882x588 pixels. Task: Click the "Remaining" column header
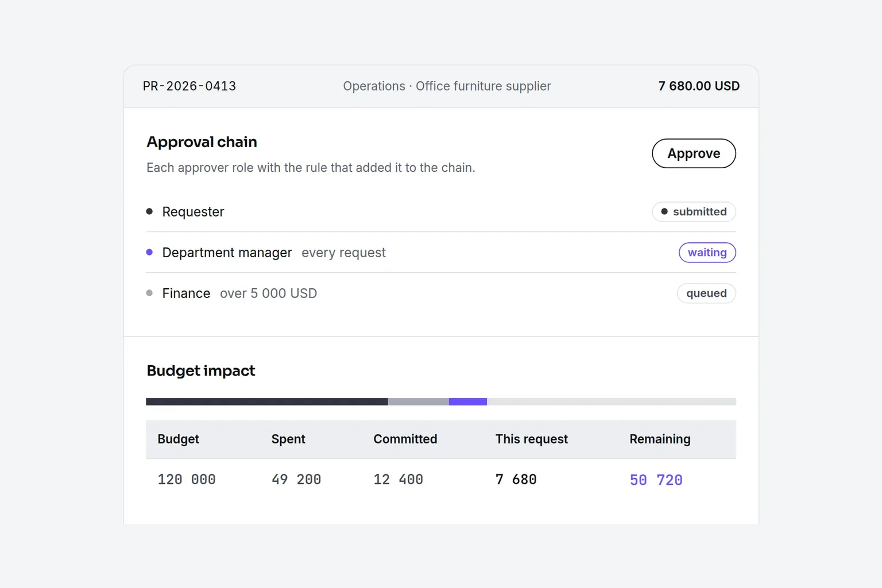(x=660, y=439)
